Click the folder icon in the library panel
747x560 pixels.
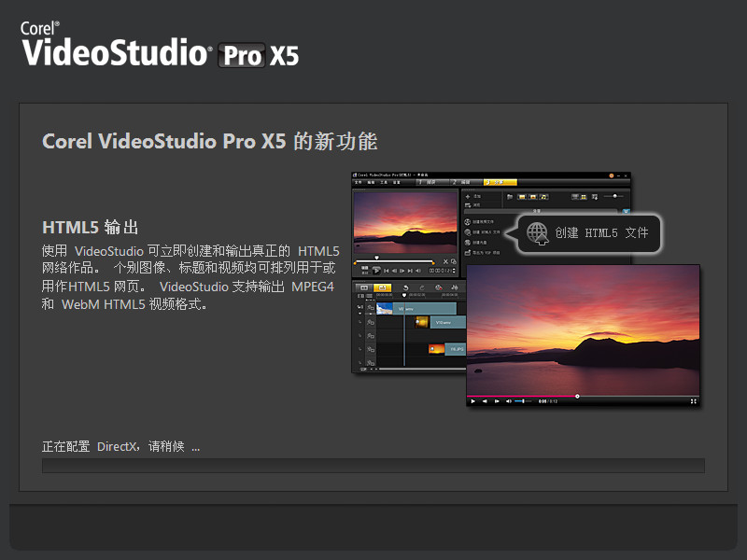click(510, 197)
